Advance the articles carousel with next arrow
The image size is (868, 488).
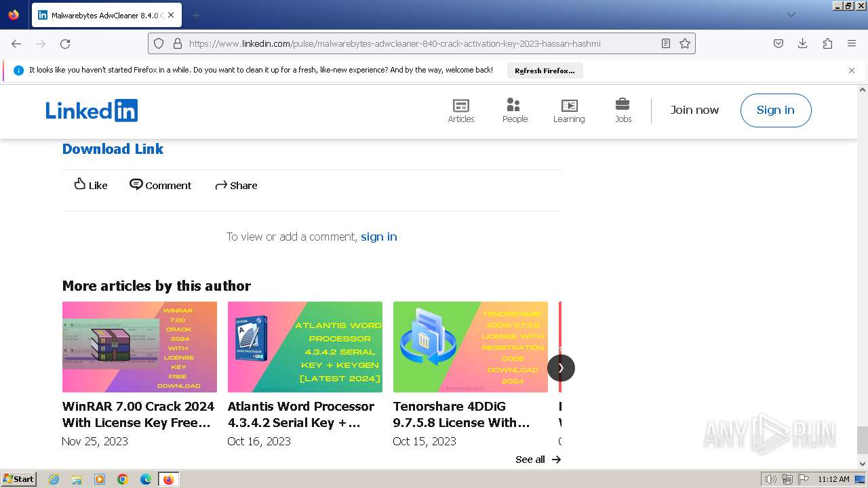click(x=561, y=368)
